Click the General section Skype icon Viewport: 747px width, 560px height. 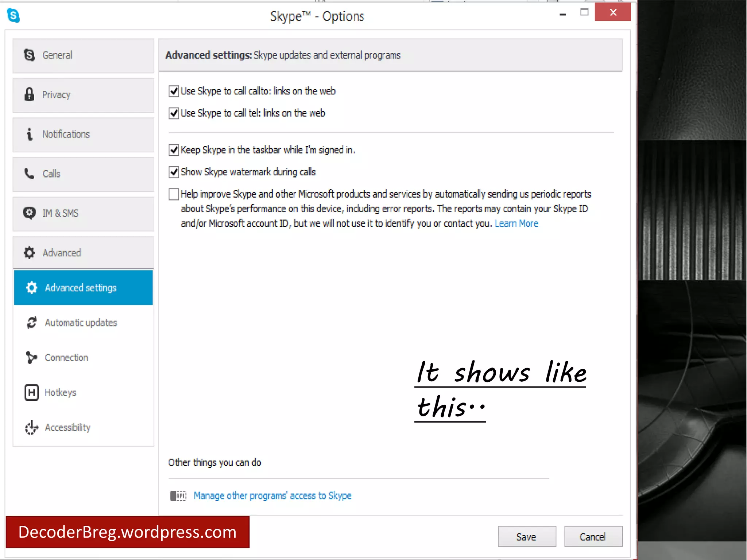pos(29,55)
